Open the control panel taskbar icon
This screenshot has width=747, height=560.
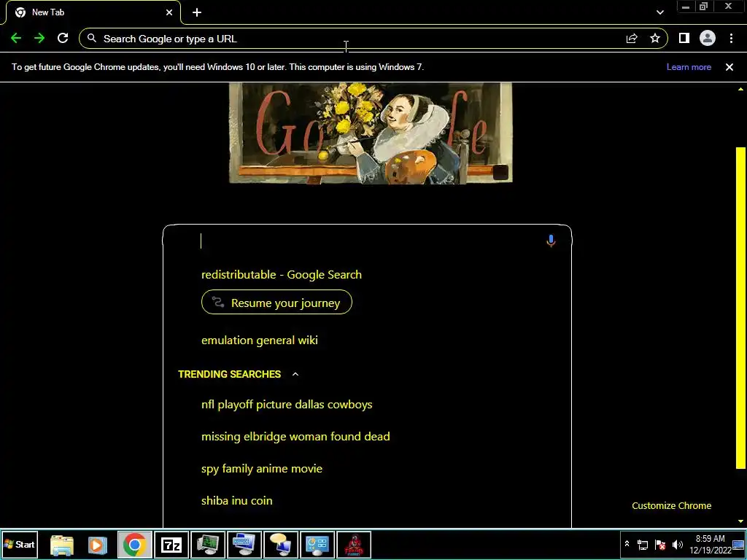click(x=317, y=545)
